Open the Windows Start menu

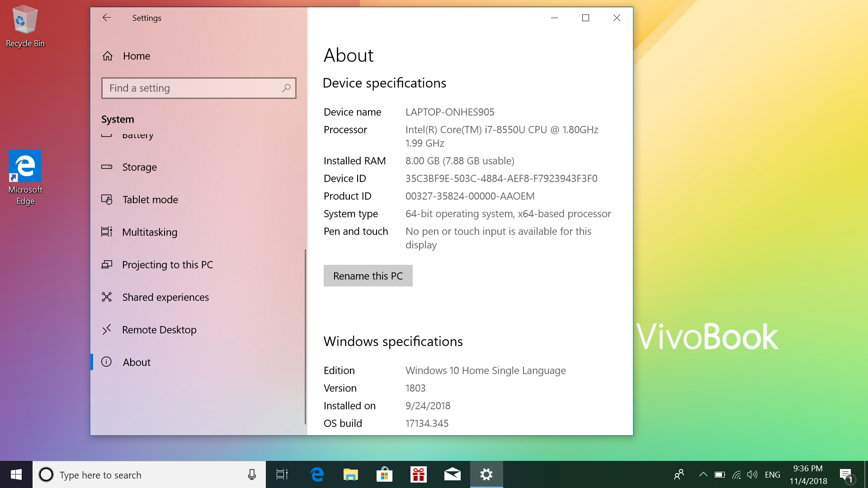[16, 474]
